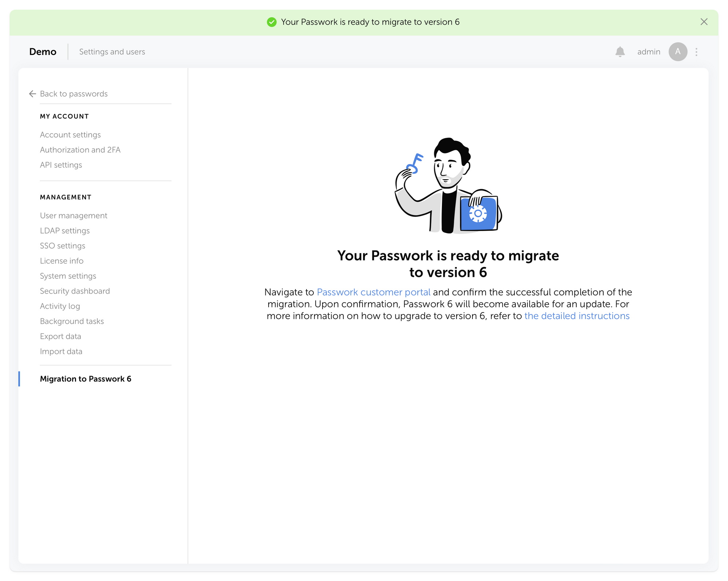728x581 pixels.
Task: Check License info
Action: point(62,260)
